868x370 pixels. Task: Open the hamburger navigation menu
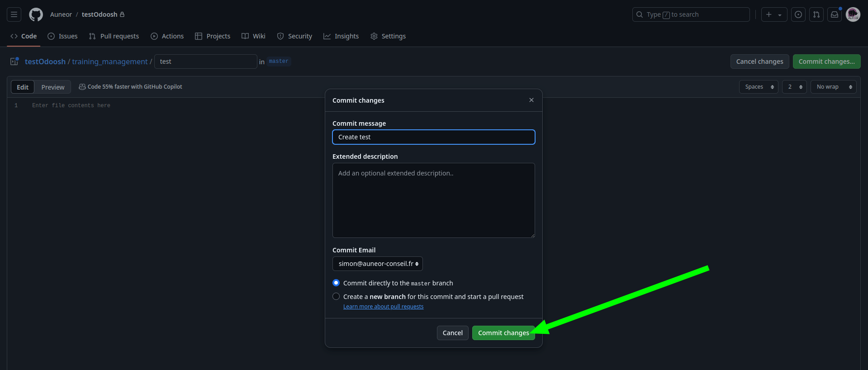tap(14, 14)
